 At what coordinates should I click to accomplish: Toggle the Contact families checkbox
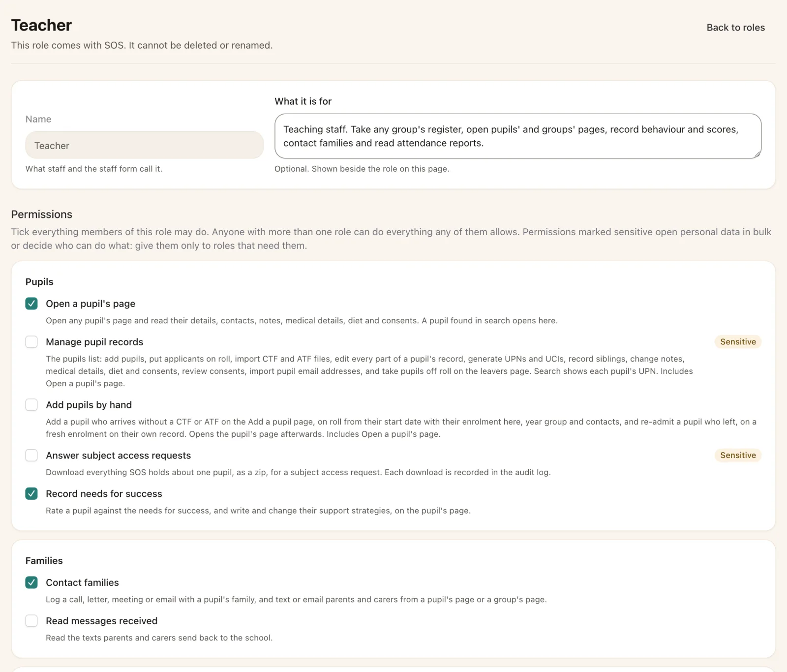[x=31, y=583]
